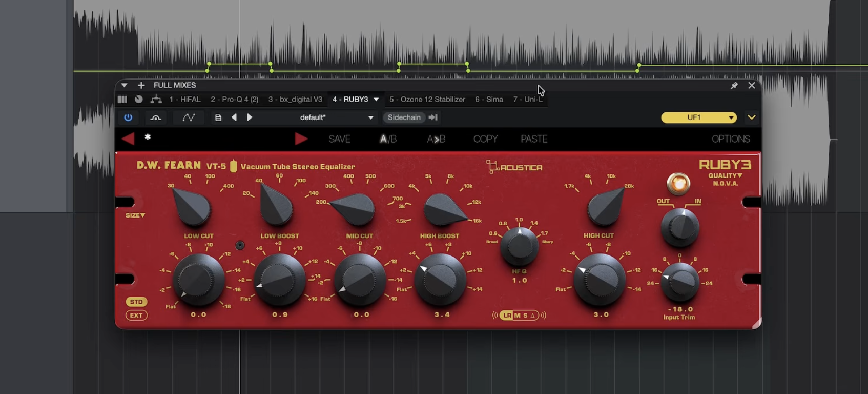
Task: Enable the Sidechain button
Action: coord(404,117)
